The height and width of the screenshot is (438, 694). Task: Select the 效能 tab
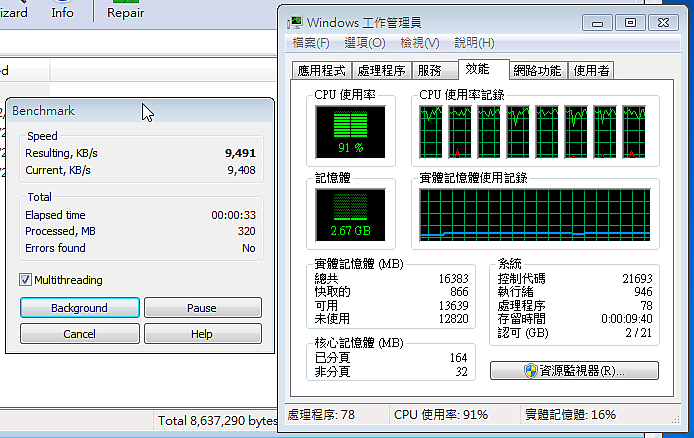(483, 69)
